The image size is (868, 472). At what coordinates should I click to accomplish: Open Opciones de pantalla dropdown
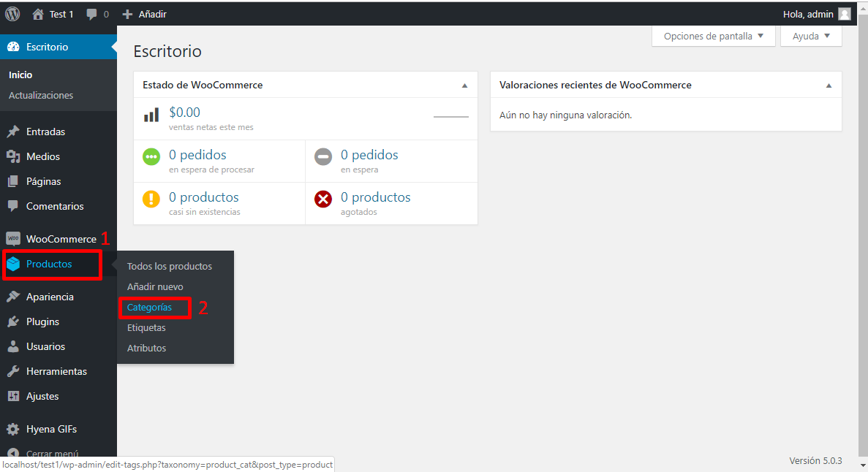(713, 36)
